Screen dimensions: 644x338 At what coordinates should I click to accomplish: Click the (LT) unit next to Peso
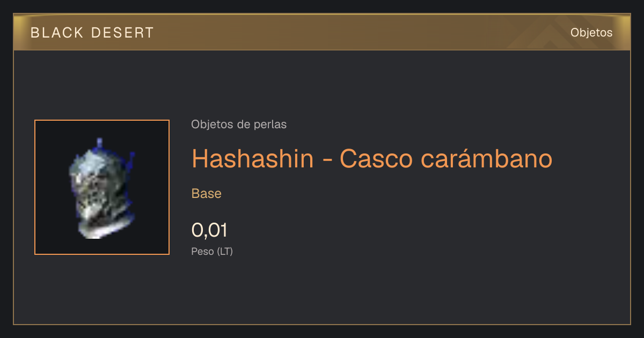pos(225,251)
